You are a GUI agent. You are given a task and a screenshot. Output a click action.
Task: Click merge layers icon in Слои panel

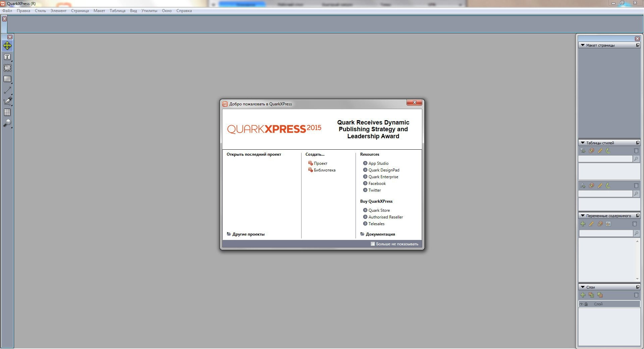(600, 295)
